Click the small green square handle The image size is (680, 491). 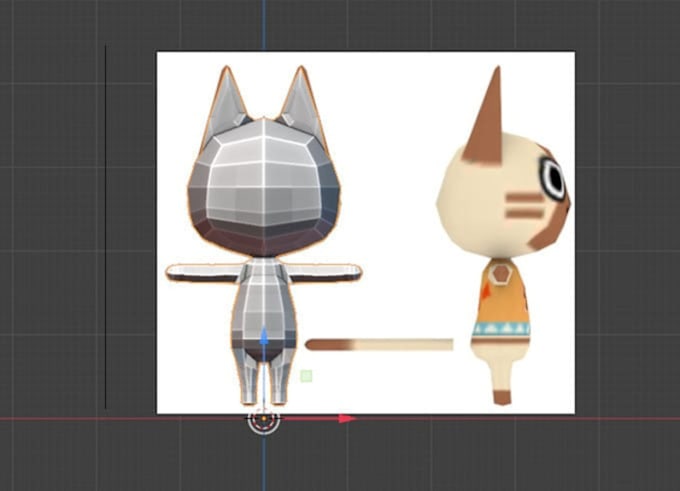[306, 376]
